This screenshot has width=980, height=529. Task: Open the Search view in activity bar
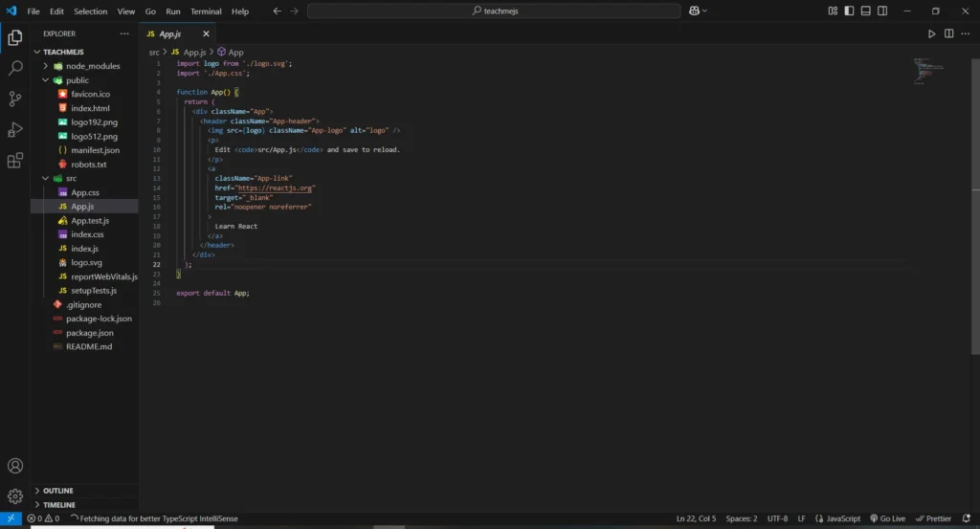pyautogui.click(x=15, y=68)
